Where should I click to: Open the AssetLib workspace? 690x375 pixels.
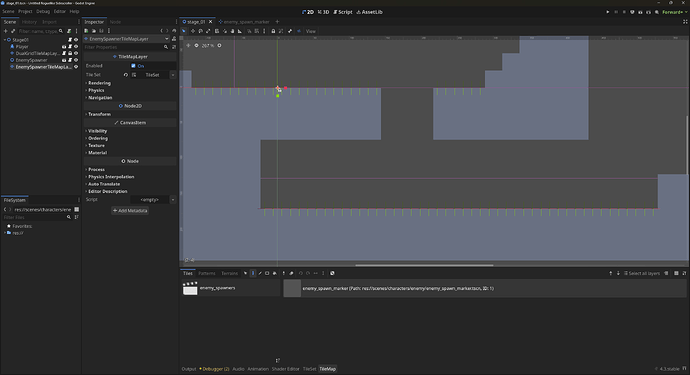pos(369,12)
